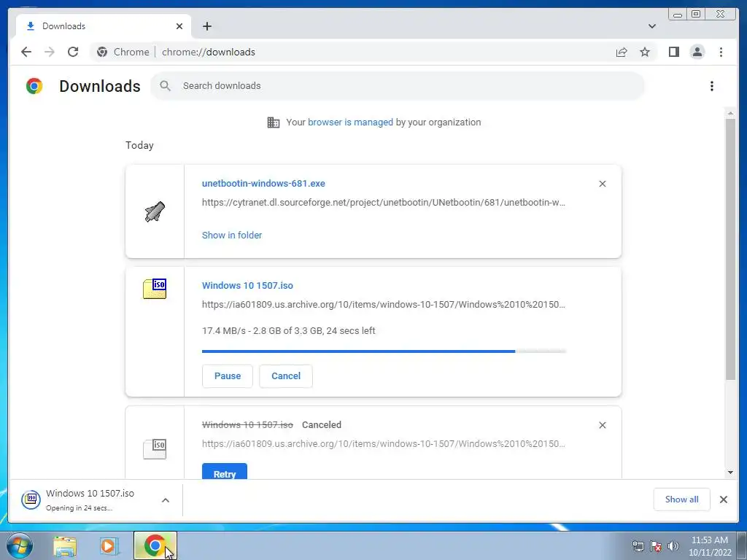Bookmark this tab with the star icon
The image size is (747, 560).
(645, 52)
